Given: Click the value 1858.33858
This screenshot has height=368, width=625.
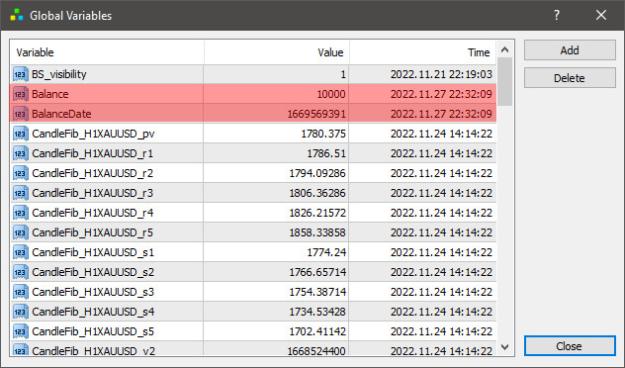Looking at the screenshot, I should (317, 232).
